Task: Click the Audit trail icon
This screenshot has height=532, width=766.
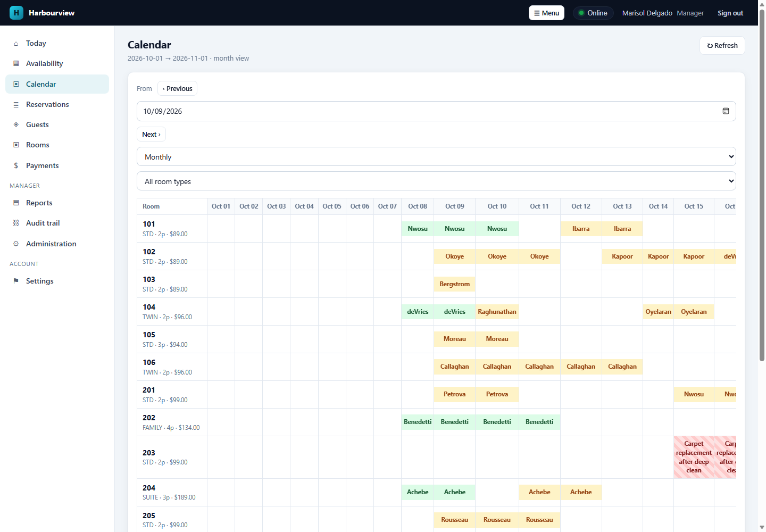Action: tap(16, 223)
